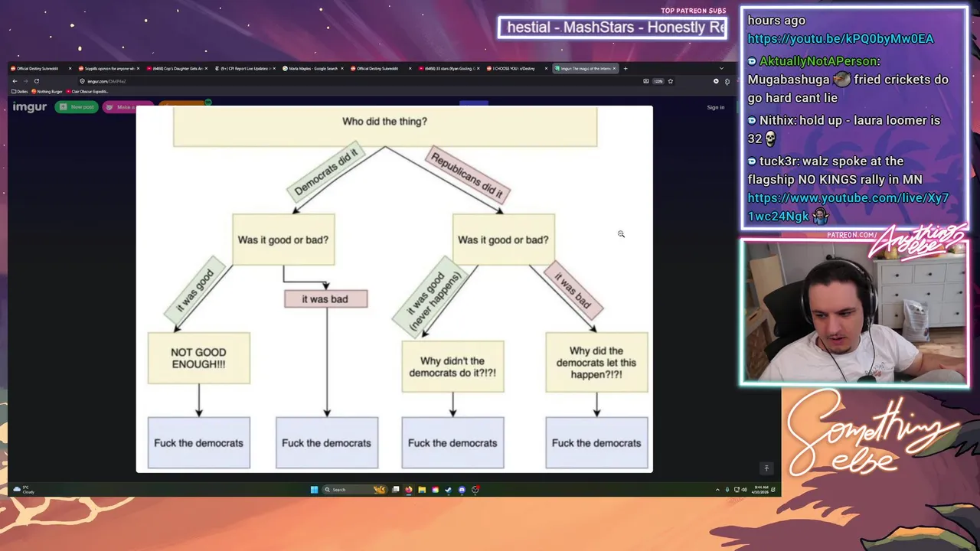The width and height of the screenshot is (980, 551).
Task: Switch to the 33 stars Ryan Gosling tab
Action: pos(449,69)
